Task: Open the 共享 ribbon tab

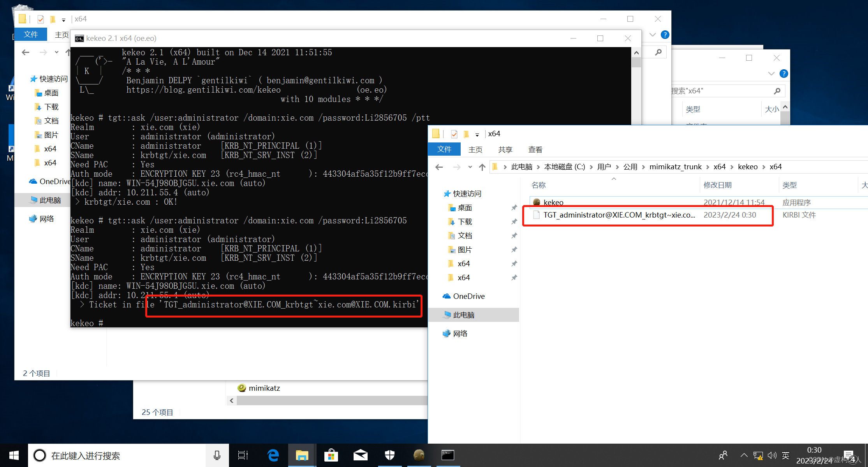Action: [x=505, y=149]
